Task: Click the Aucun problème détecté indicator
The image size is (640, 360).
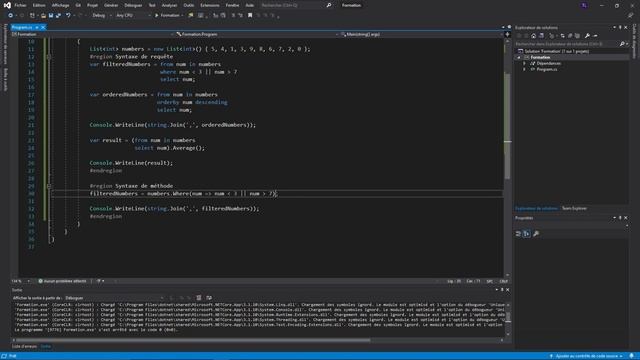Action: click(62, 281)
